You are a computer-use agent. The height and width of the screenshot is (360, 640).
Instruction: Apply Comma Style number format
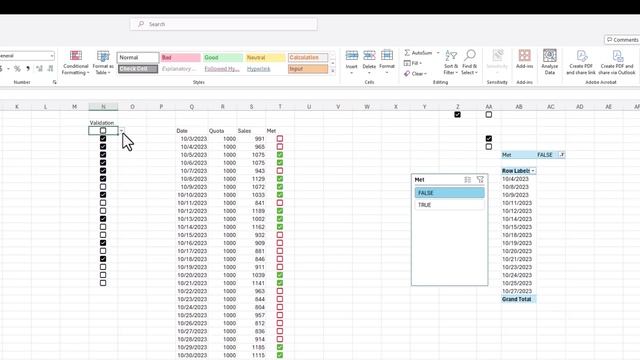point(28,69)
